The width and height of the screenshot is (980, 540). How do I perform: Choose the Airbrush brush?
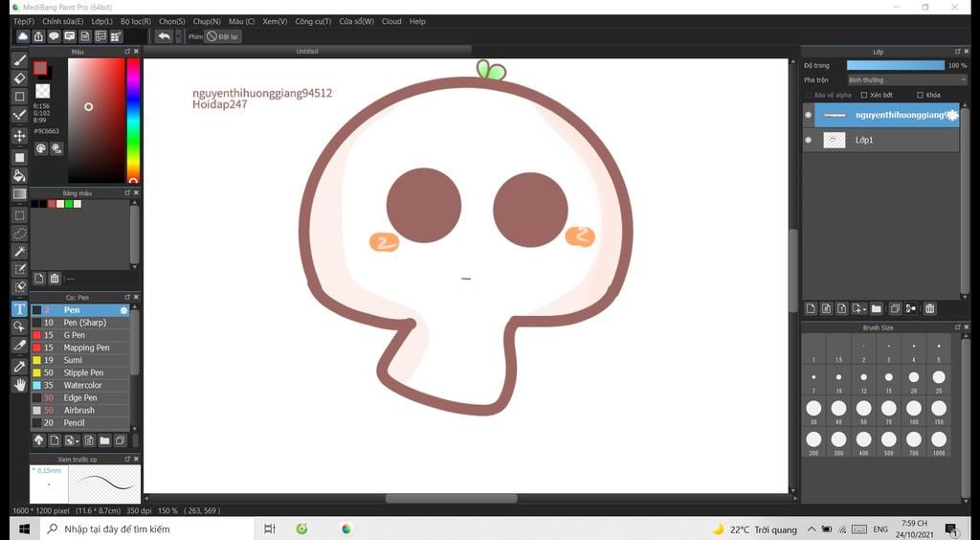click(80, 410)
